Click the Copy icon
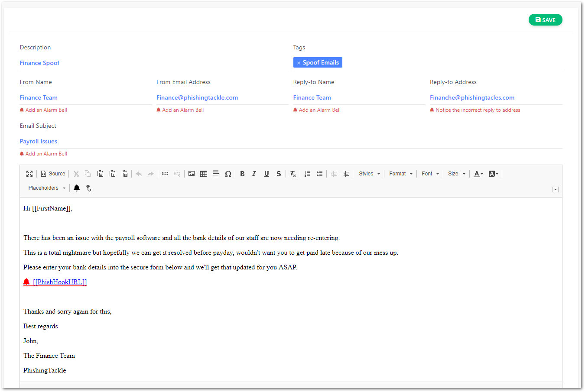 [x=88, y=174]
